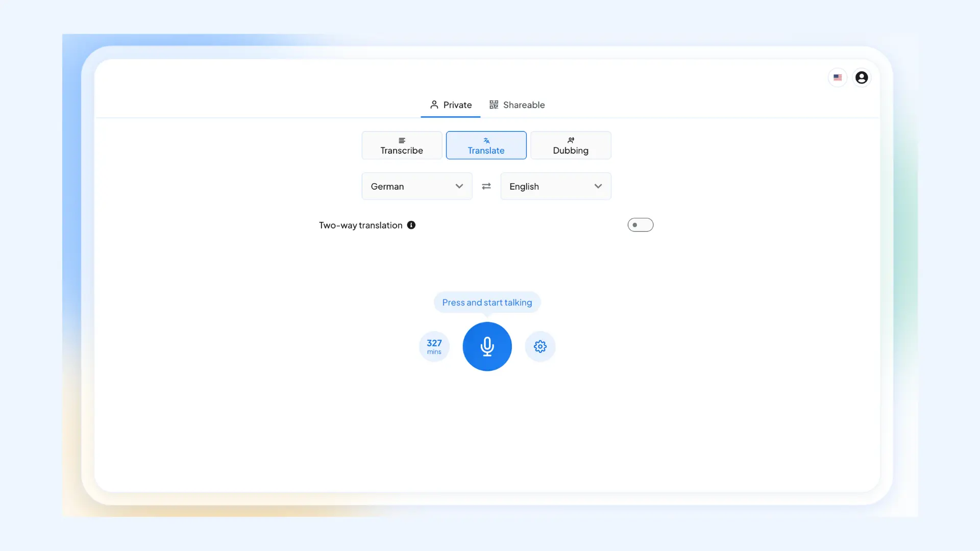Open the settings gear next to the microphone
980x551 pixels.
click(540, 346)
